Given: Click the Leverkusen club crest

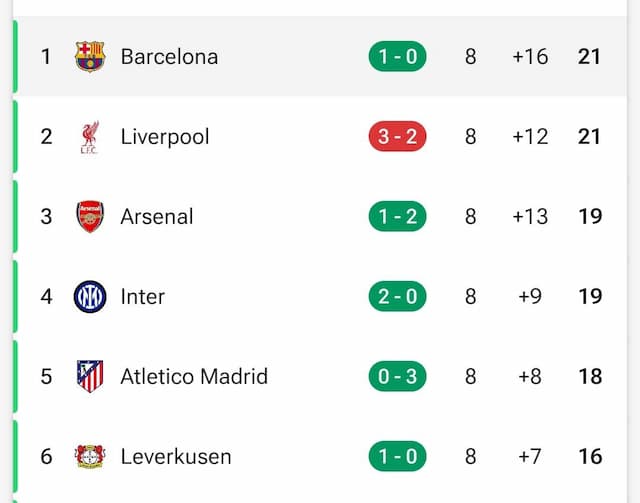Looking at the screenshot, I should click(x=90, y=456).
